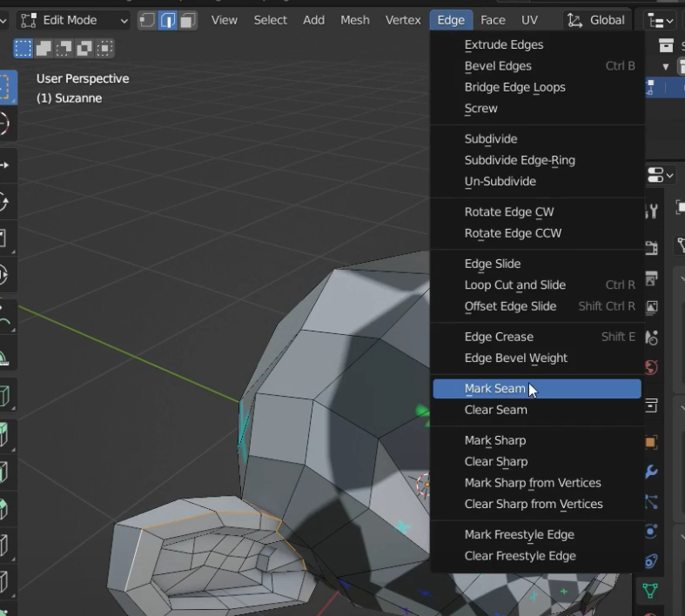Screen dimensions: 685x616
Task: Enable edge select mode
Action: (x=168, y=20)
